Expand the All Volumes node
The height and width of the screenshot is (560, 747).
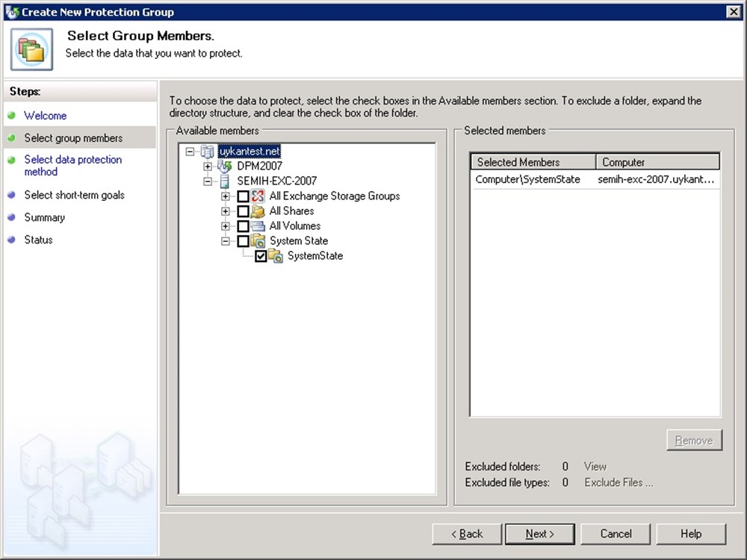pos(226,225)
